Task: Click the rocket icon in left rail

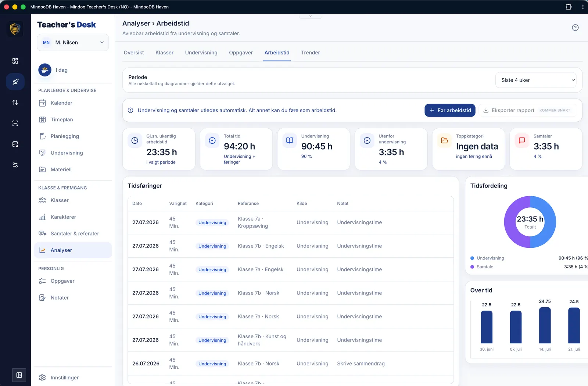Action: [x=15, y=82]
